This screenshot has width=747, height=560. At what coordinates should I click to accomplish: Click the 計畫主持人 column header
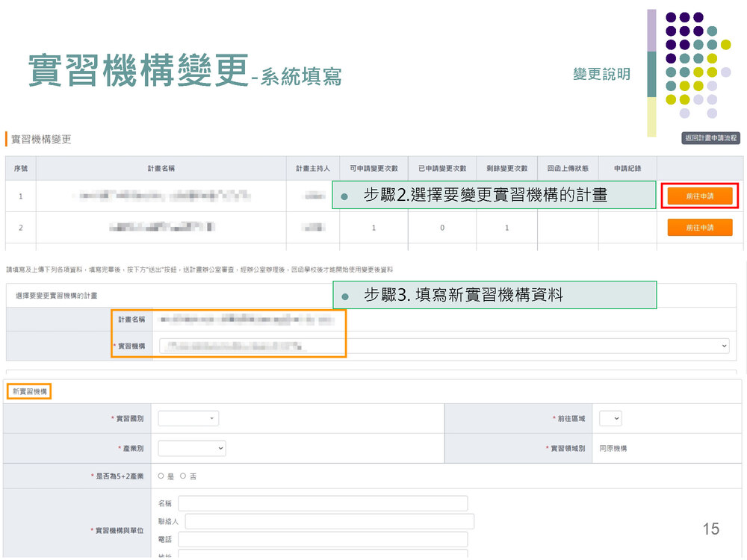pyautogui.click(x=312, y=169)
